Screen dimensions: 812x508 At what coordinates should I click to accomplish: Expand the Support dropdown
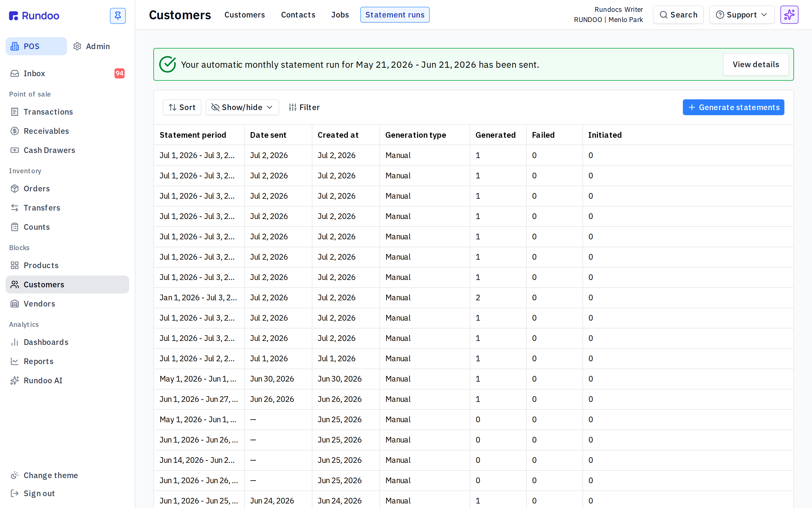742,15
